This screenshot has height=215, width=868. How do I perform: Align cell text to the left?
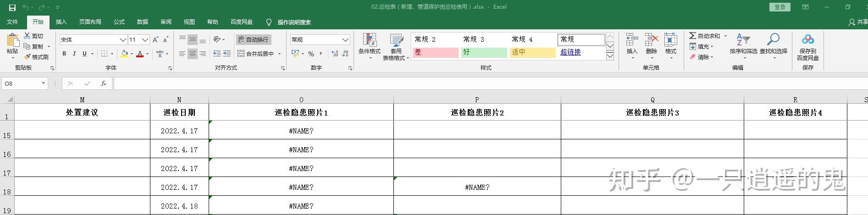182,54
